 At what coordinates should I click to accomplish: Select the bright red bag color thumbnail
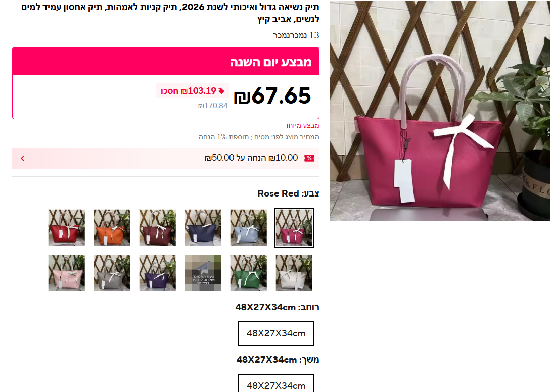[67, 228]
